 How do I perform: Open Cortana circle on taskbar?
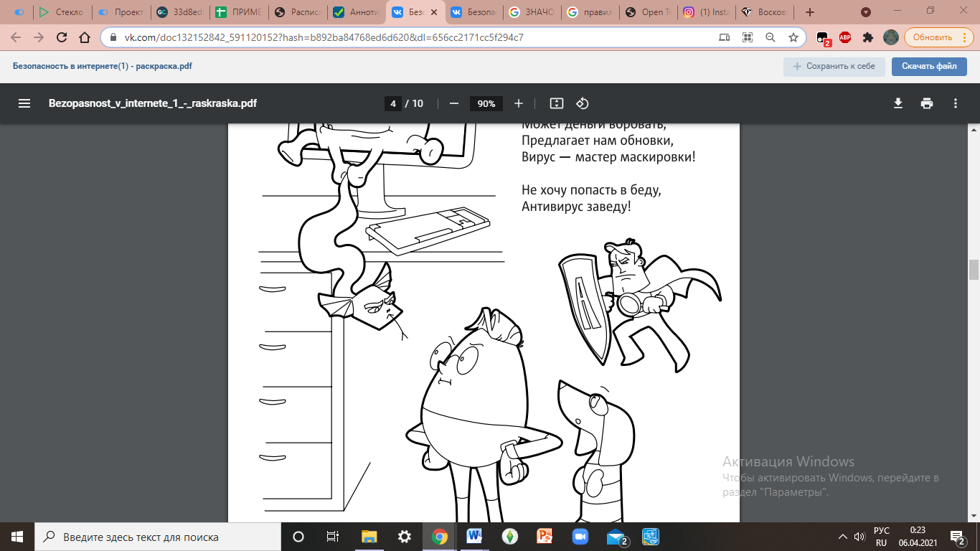coord(298,537)
